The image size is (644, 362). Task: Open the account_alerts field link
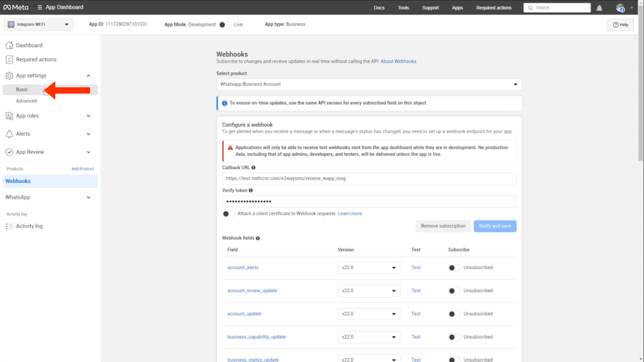243,268
